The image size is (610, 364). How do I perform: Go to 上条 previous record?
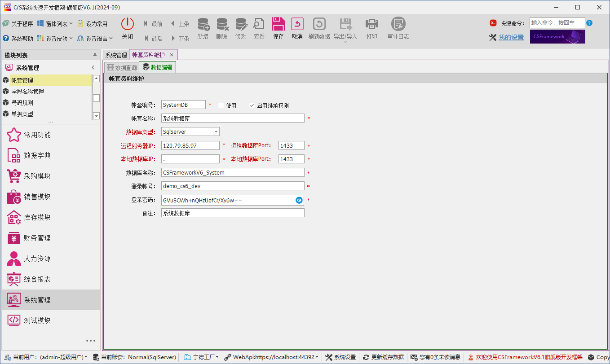pyautogui.click(x=180, y=24)
